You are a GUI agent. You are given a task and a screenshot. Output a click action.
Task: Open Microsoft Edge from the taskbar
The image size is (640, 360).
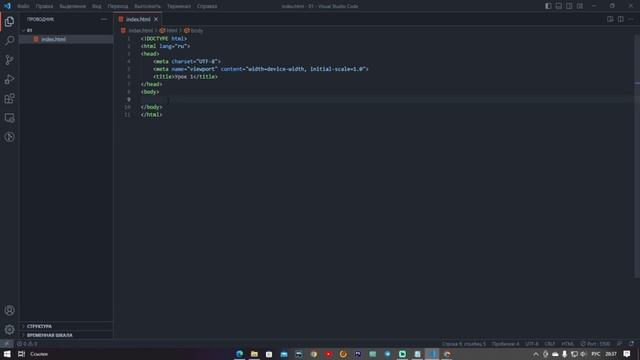tap(240, 354)
